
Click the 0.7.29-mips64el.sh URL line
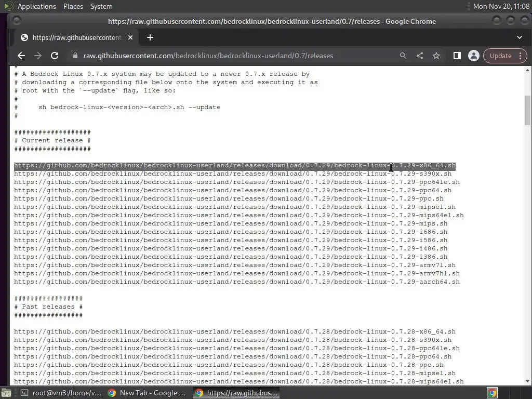click(x=239, y=216)
